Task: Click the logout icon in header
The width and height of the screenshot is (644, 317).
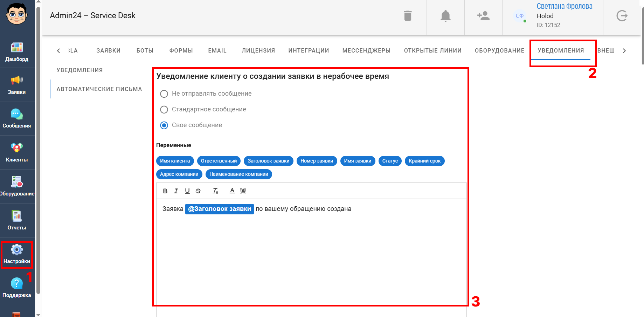Action: 622,16
